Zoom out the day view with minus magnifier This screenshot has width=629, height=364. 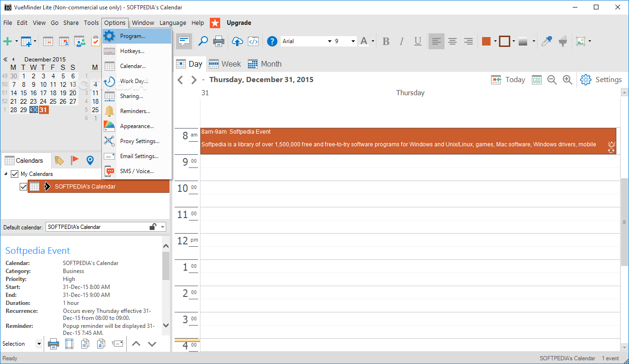pyautogui.click(x=552, y=80)
